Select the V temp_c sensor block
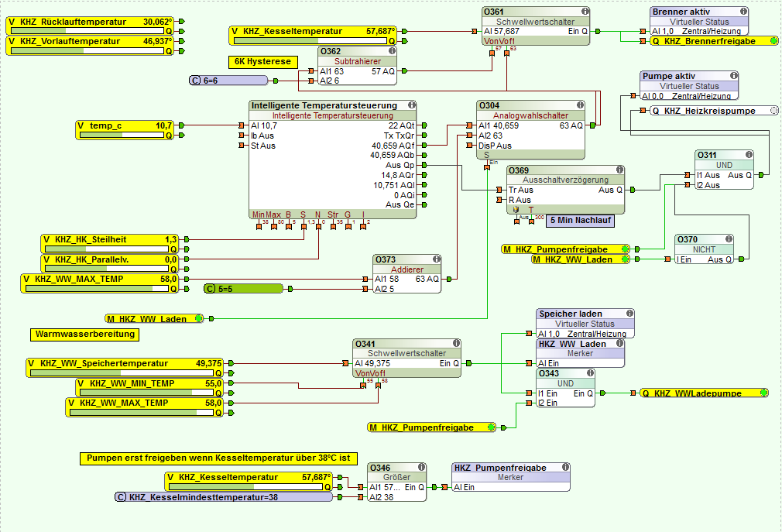782x532 pixels. click(x=125, y=130)
